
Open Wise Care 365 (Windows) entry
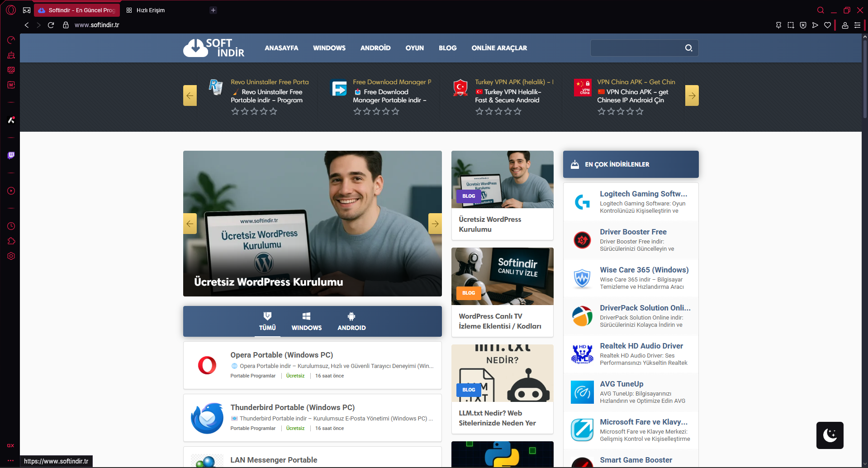tap(631, 278)
